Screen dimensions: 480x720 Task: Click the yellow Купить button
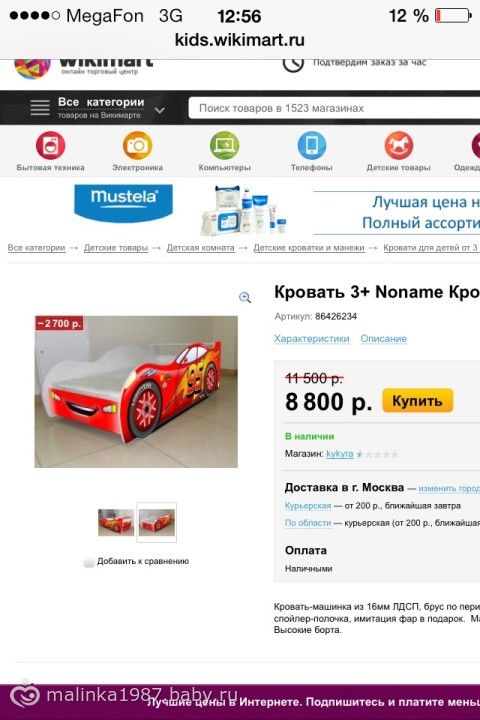[418, 400]
